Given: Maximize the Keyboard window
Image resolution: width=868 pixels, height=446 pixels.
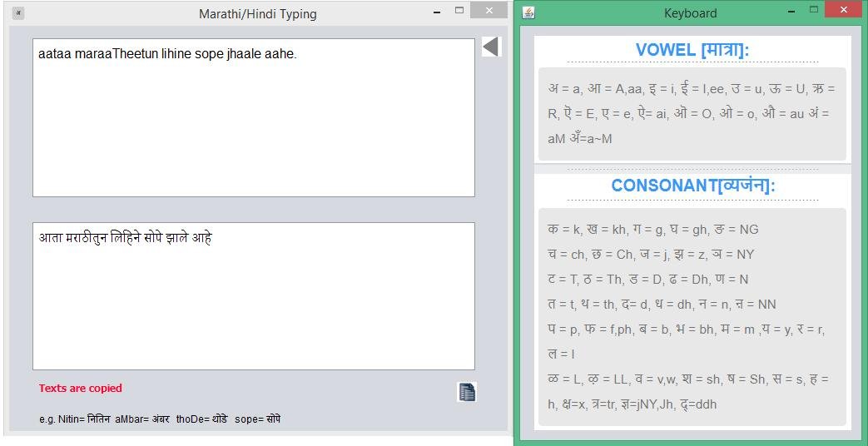Looking at the screenshot, I should [813, 9].
